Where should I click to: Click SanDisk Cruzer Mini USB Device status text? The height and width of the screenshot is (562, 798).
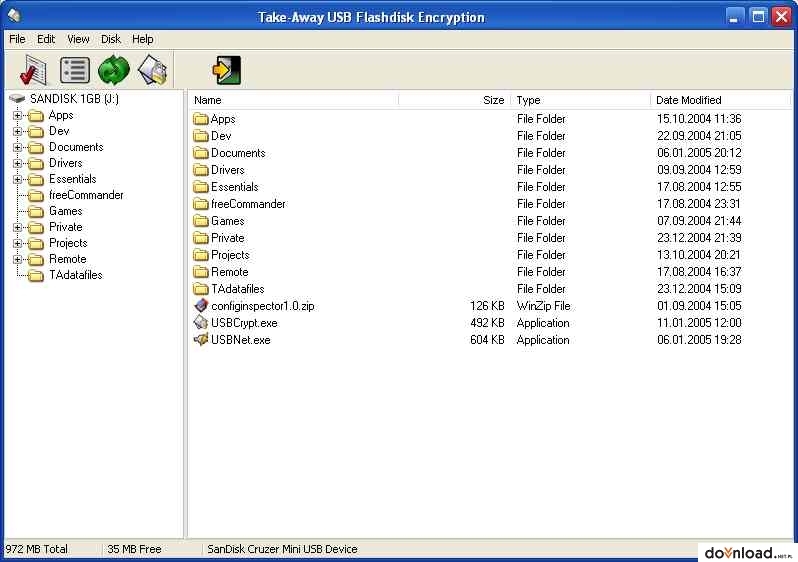click(282, 549)
